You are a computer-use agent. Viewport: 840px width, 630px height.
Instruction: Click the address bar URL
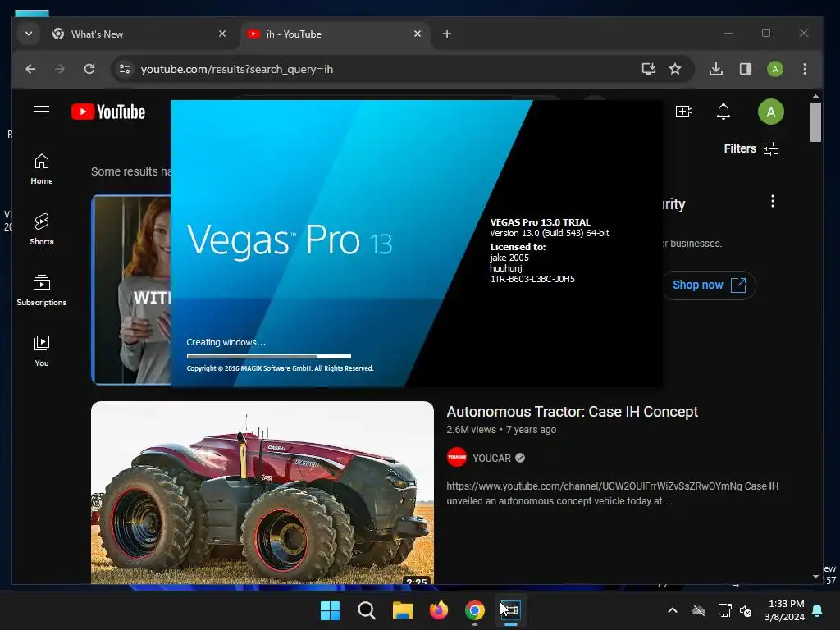pyautogui.click(x=237, y=69)
